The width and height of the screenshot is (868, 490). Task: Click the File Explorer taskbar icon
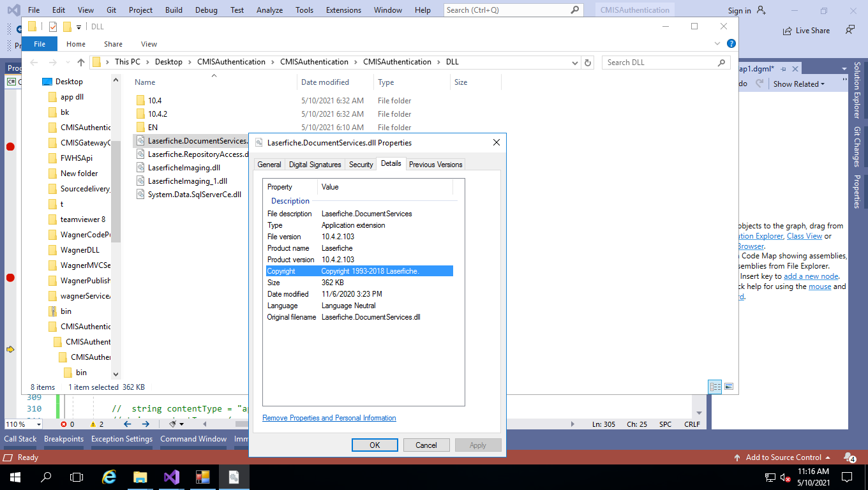[x=140, y=477]
